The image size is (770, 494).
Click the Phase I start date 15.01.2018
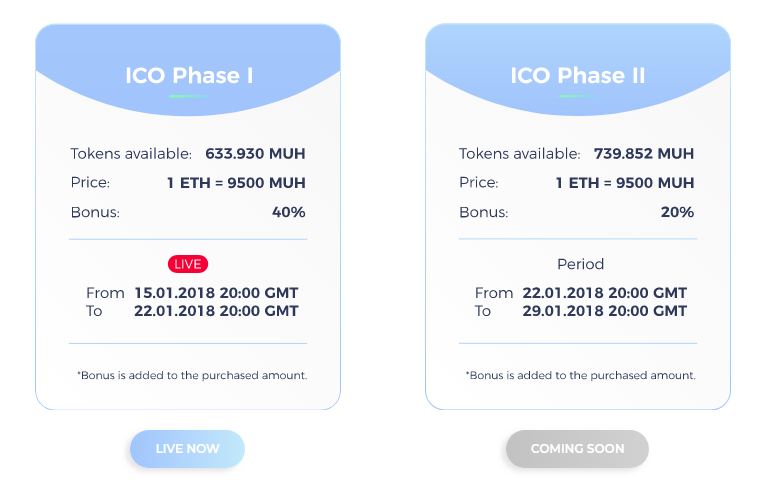click(175, 293)
